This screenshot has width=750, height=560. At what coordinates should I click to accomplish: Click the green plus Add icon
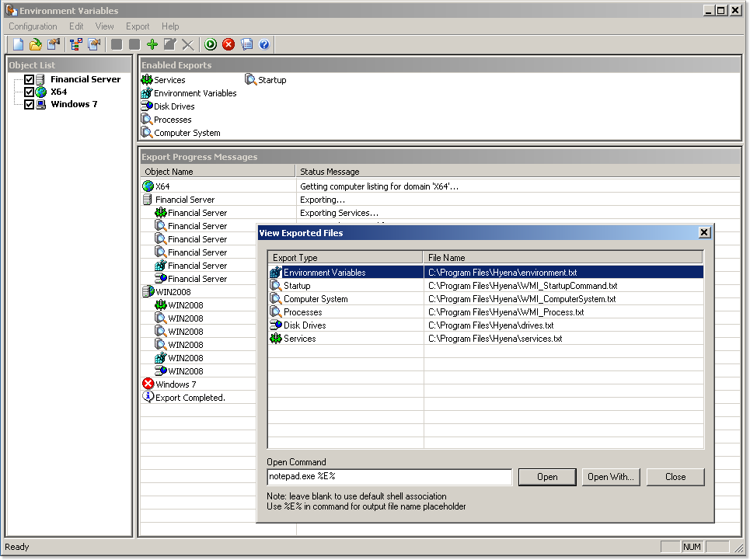click(x=152, y=44)
